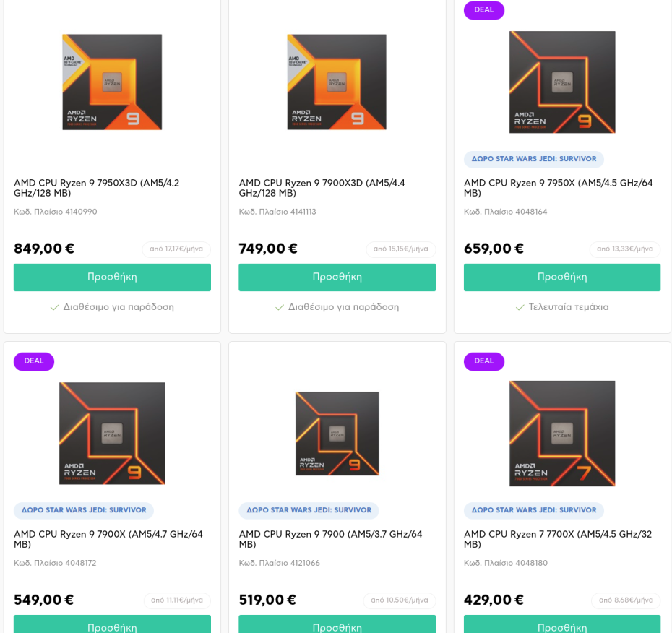Screen dimensions: 672x633
Task: Add Ryzen 9 7900X to the cart
Action: [112, 626]
